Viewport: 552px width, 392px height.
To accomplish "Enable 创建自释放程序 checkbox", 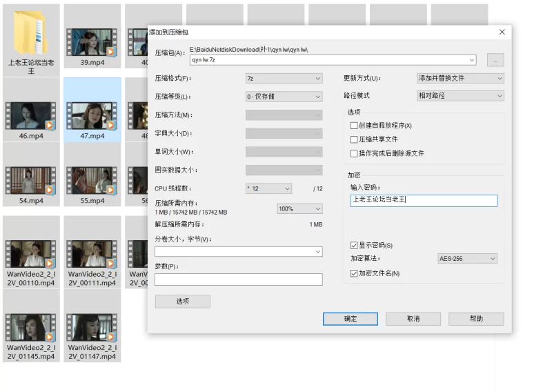I will (354, 126).
